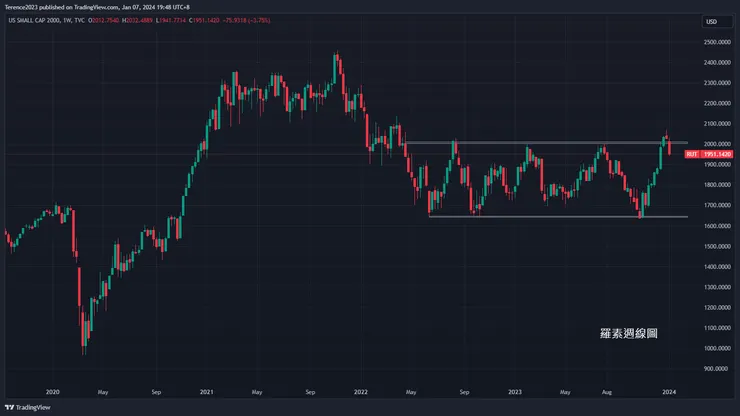Click the 2400.0000 price axis label
The width and height of the screenshot is (740, 416).
click(717, 62)
